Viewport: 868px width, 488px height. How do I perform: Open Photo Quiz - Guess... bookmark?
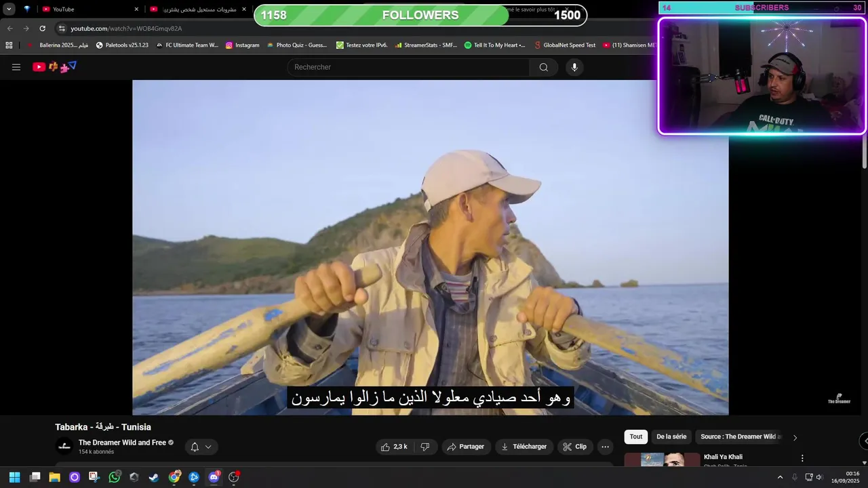point(297,45)
